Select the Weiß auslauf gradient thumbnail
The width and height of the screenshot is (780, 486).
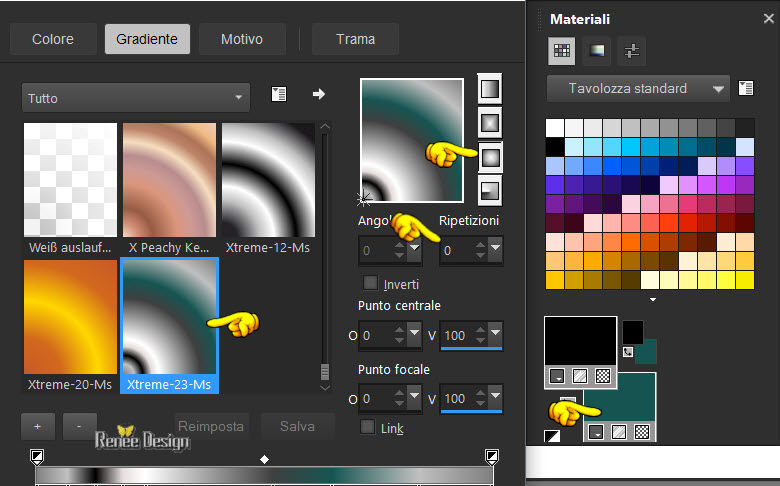tap(71, 180)
